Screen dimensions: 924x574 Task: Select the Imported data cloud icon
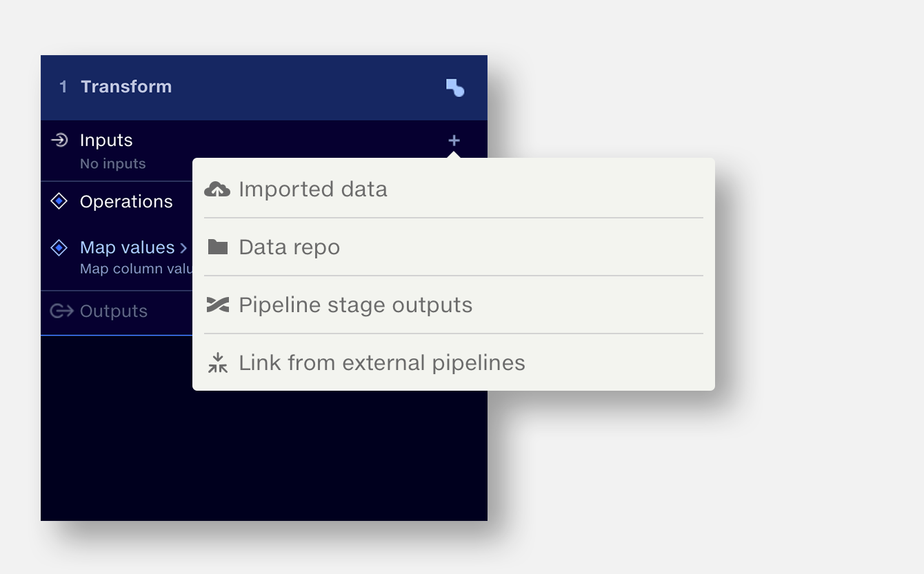217,188
